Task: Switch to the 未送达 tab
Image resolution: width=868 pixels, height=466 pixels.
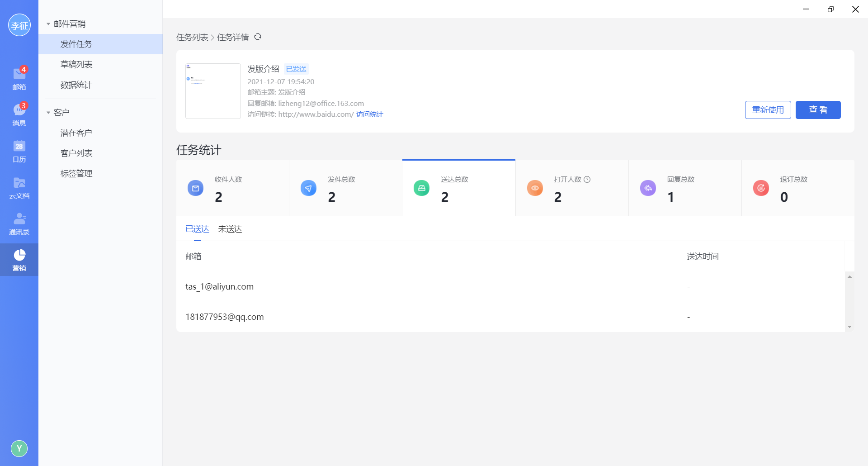Action: (230, 229)
